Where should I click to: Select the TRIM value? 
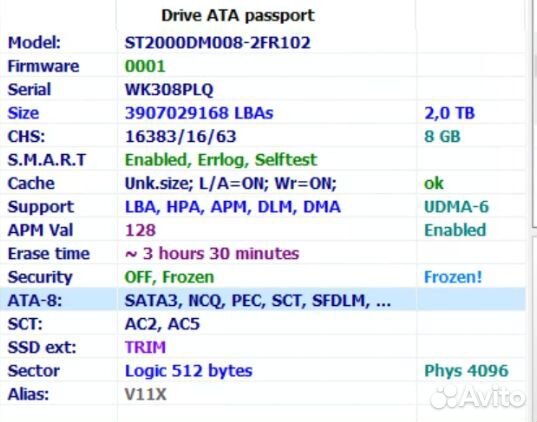(x=145, y=347)
